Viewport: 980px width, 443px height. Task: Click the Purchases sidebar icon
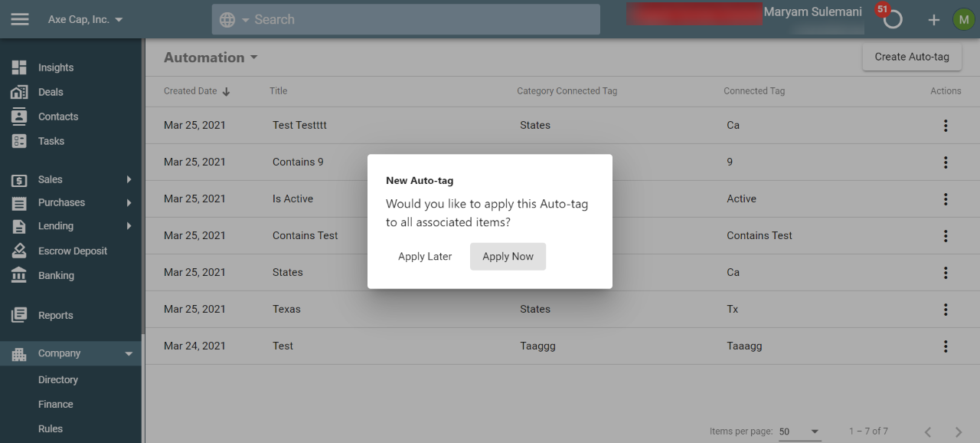pos(19,202)
